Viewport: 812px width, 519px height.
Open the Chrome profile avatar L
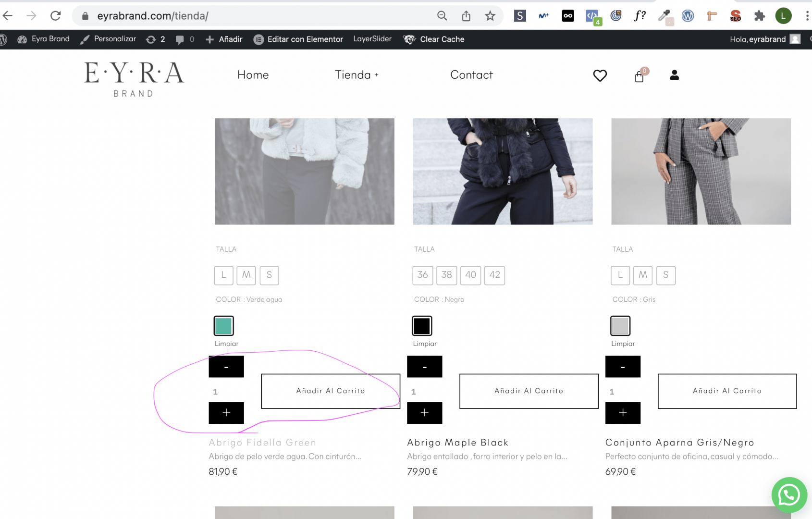click(783, 16)
